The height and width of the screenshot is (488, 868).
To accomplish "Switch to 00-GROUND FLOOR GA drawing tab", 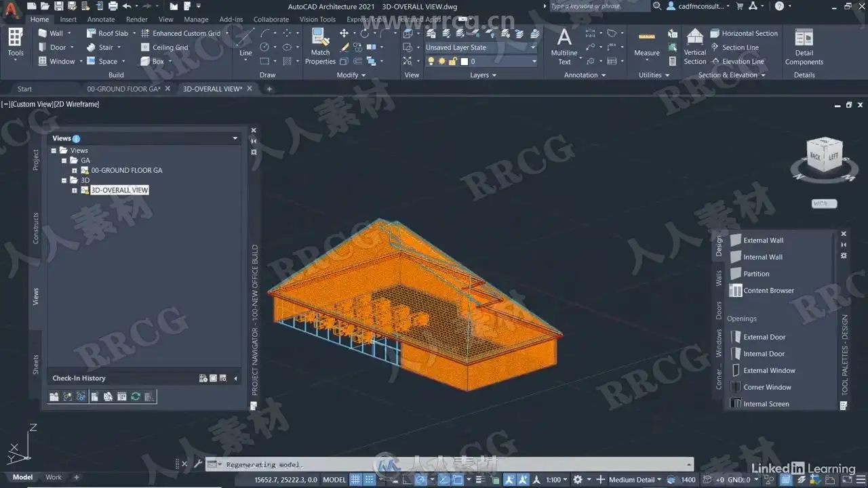I will (124, 89).
